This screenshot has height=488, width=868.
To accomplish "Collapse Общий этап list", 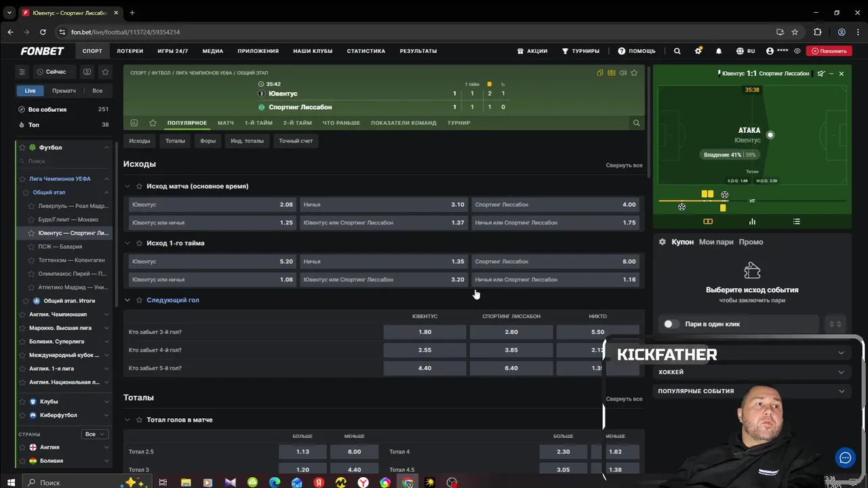I will (106, 192).
